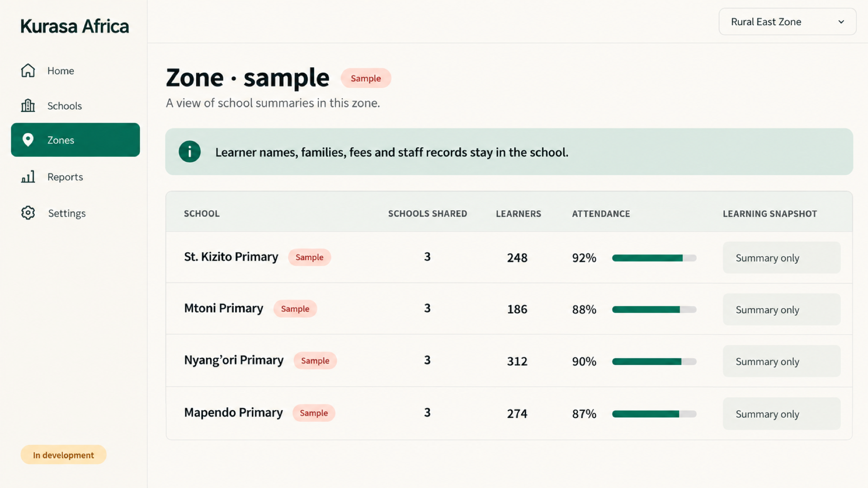Select the Mtoni Primary school name
Viewport: 868px width, 488px height.
(223, 308)
